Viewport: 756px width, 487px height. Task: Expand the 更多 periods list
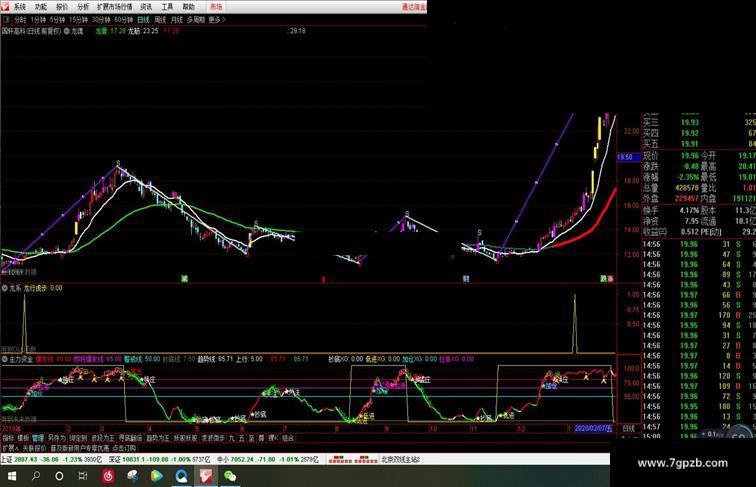(x=216, y=20)
